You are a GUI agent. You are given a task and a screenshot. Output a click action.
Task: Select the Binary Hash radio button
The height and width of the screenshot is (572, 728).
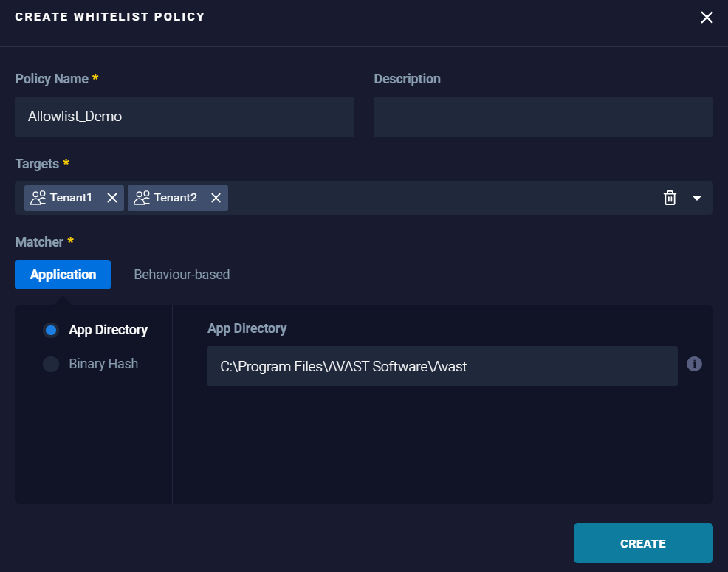(x=50, y=363)
